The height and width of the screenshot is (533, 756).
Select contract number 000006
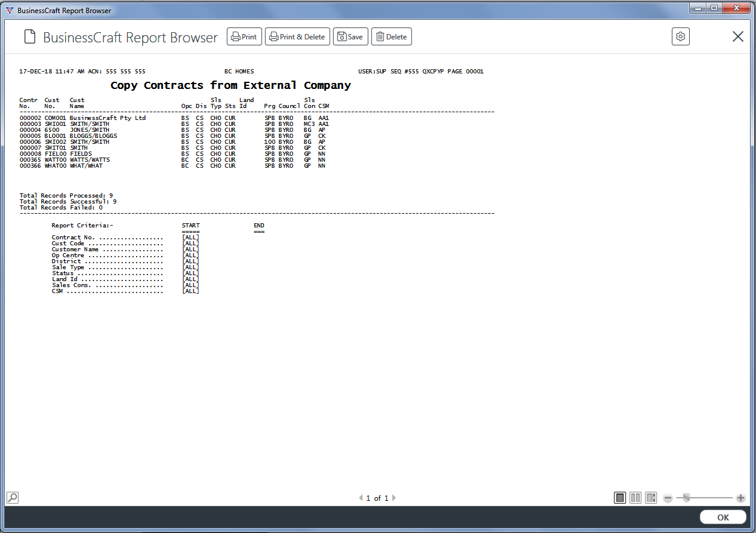pyautogui.click(x=30, y=142)
